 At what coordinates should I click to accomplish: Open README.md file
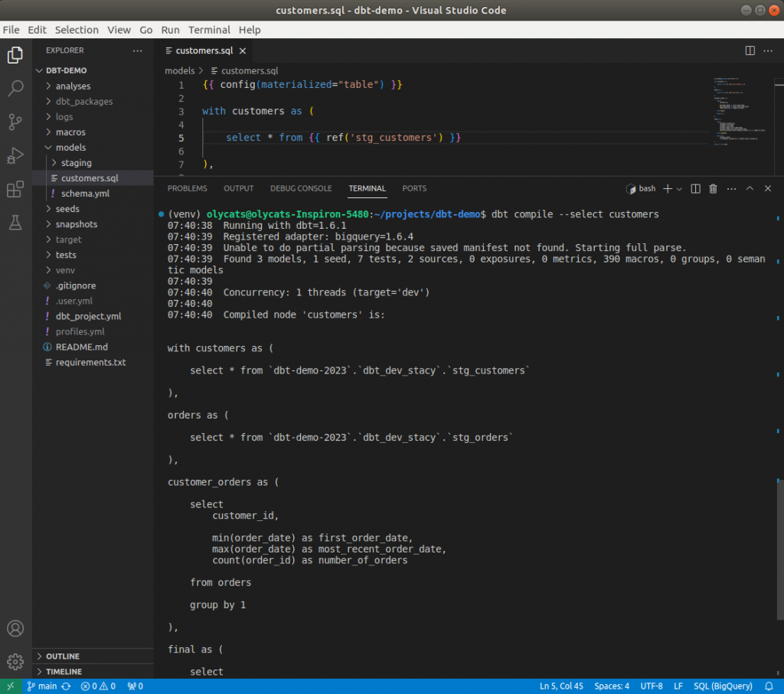[93, 347]
